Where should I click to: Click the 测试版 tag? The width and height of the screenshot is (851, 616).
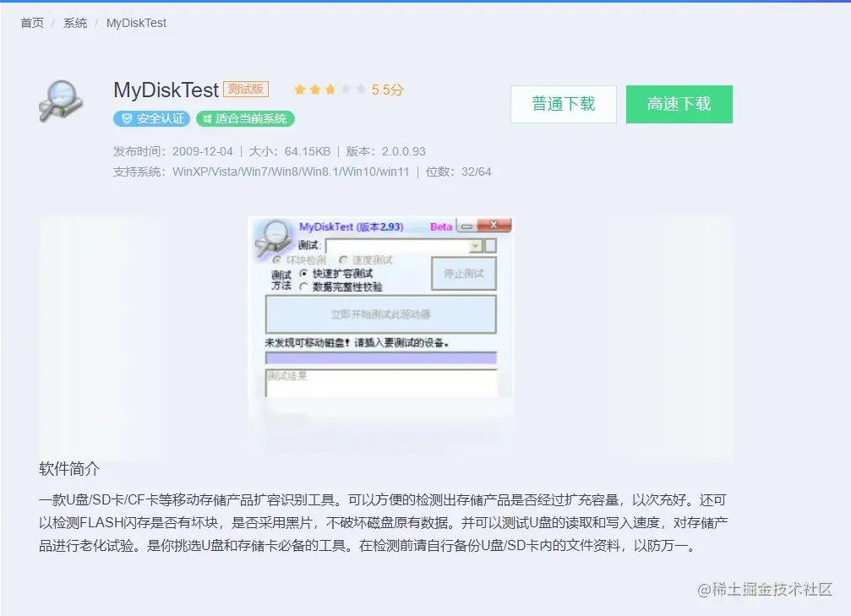coord(246,89)
